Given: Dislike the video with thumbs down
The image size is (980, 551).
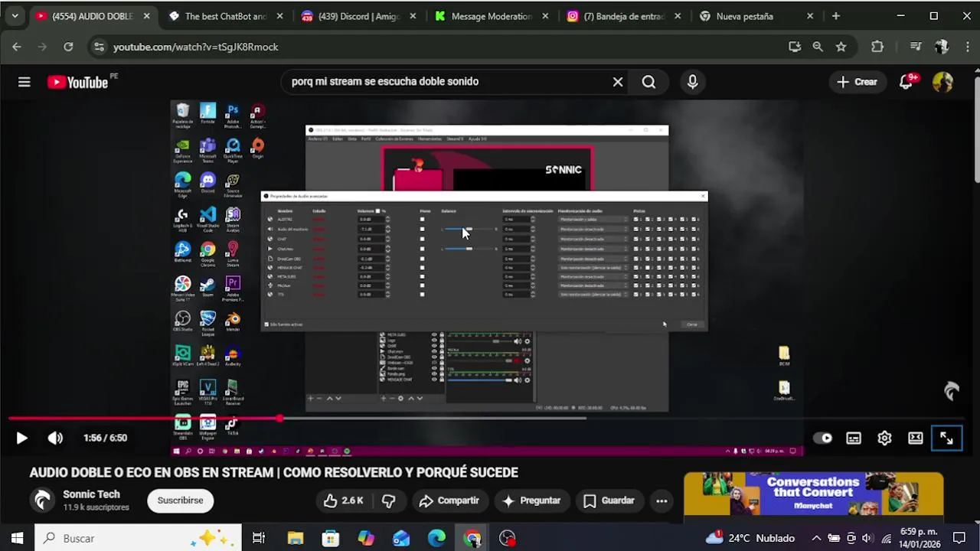Looking at the screenshot, I should pos(389,500).
